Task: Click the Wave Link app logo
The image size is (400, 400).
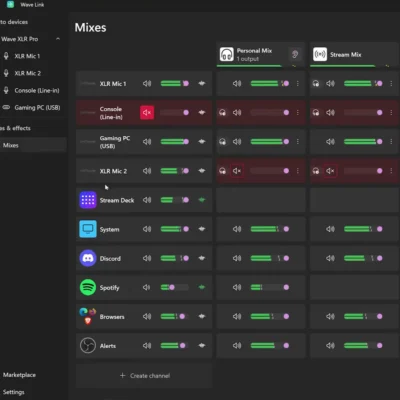Action: pyautogui.click(x=10, y=4)
